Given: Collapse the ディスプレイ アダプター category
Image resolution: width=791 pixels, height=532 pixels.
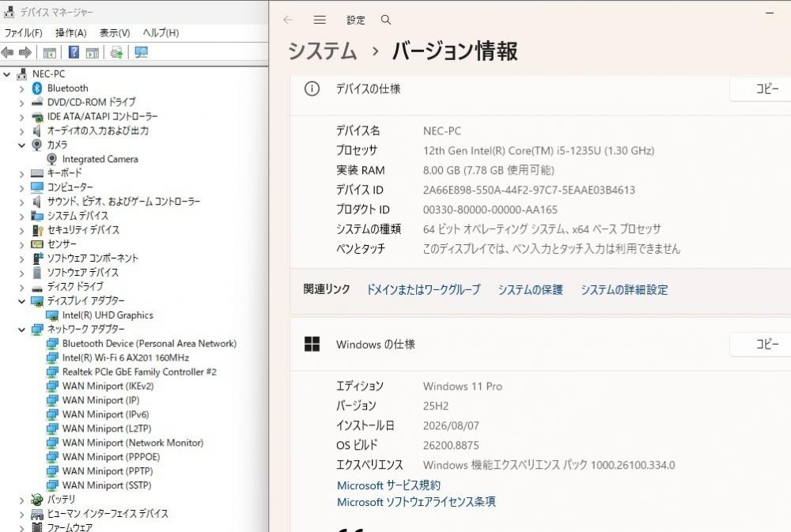Looking at the screenshot, I should point(21,301).
